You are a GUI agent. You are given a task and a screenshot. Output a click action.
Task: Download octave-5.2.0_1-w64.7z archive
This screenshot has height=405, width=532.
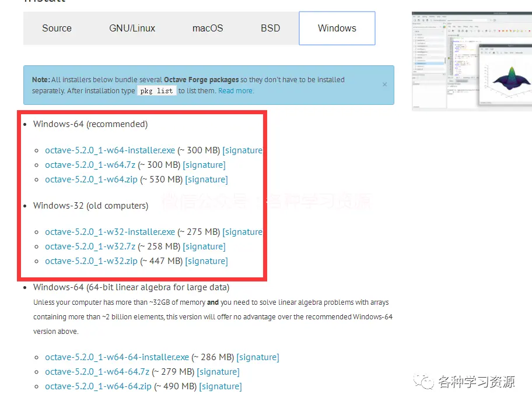(90, 165)
